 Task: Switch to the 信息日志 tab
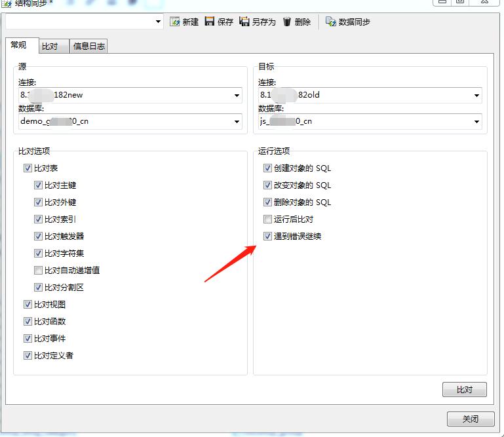[x=89, y=47]
